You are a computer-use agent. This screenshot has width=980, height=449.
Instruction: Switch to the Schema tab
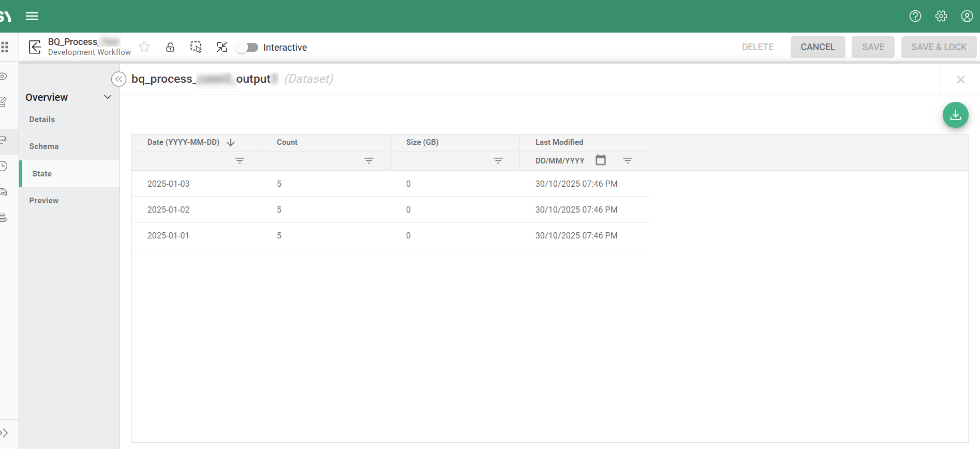click(x=44, y=146)
